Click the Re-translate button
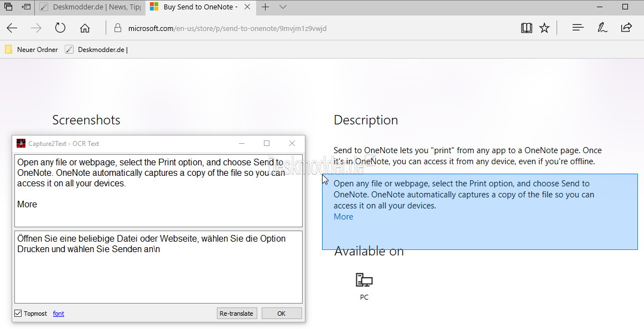 coord(237,314)
